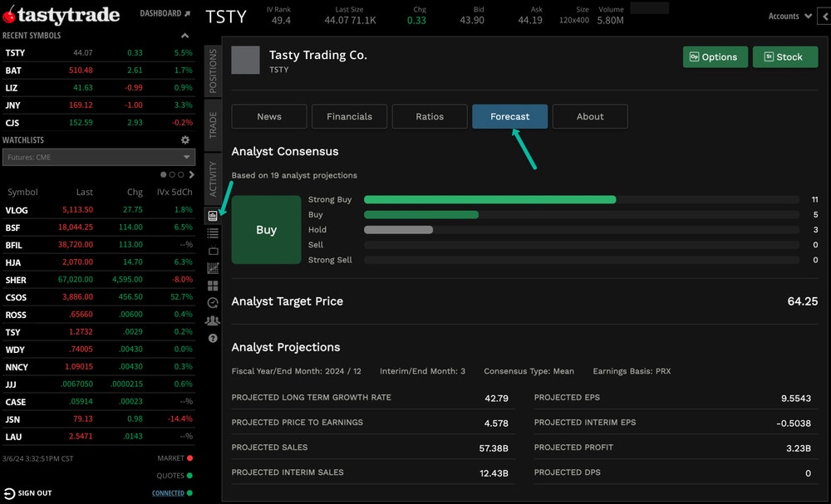This screenshot has height=504, width=831.
Task: Click the people/follow traders sidebar icon
Action: click(213, 321)
